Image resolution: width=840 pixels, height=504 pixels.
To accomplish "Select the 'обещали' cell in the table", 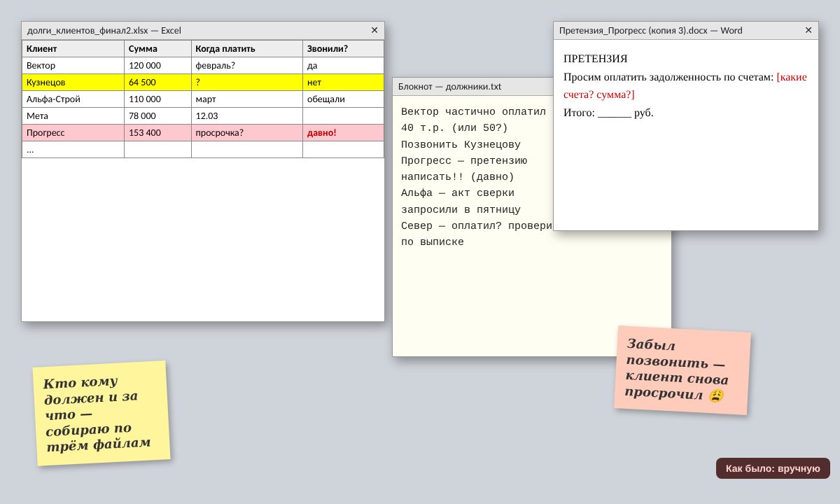I will (344, 99).
